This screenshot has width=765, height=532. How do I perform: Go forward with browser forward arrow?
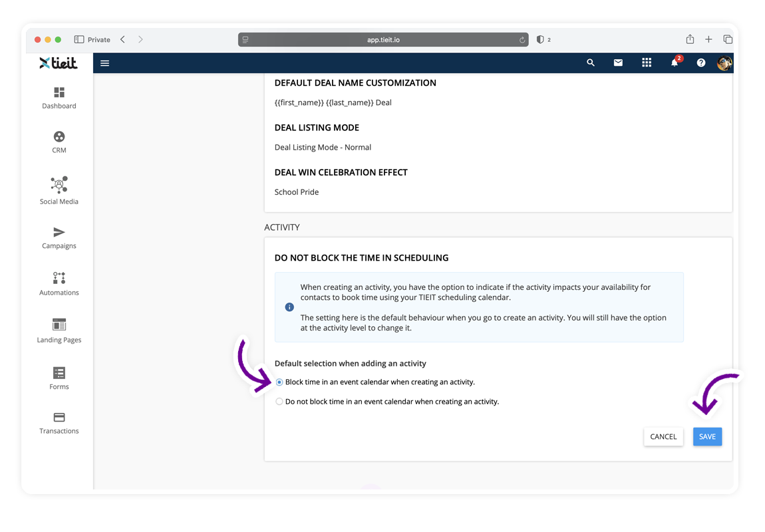(x=140, y=39)
